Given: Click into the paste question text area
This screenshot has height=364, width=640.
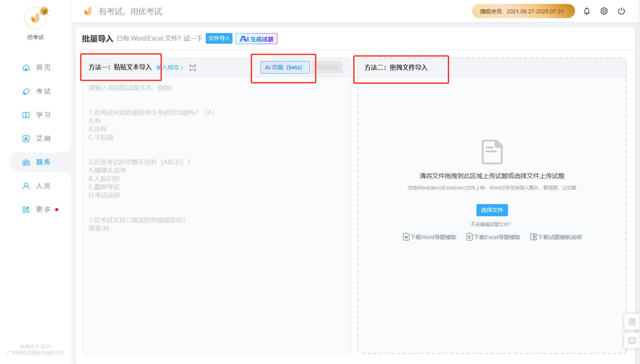Looking at the screenshot, I should coord(216,215).
